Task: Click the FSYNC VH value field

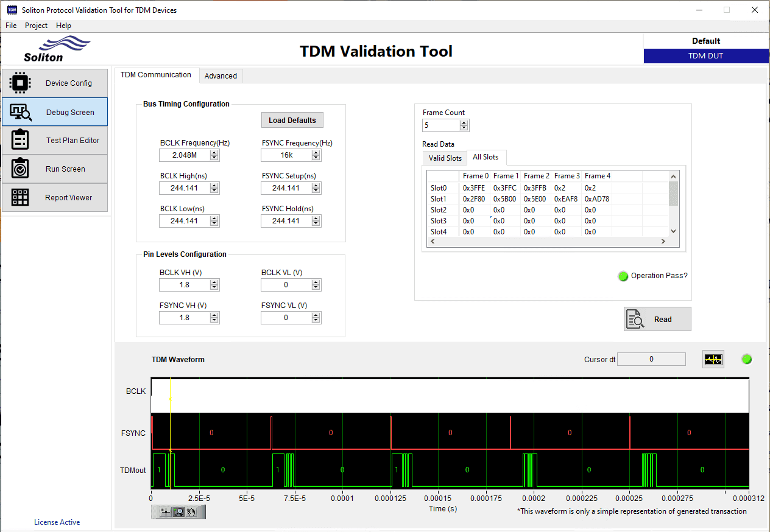Action: [x=185, y=318]
